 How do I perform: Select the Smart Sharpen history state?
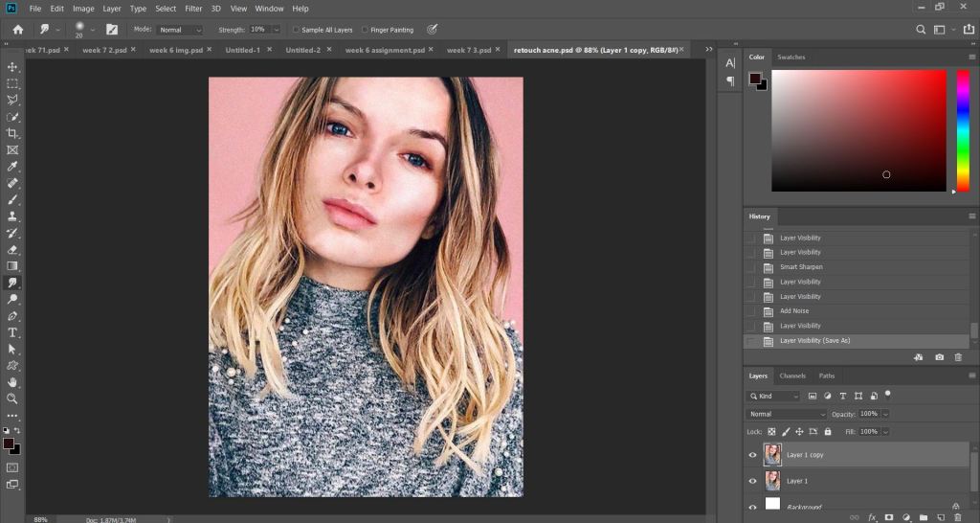pos(801,267)
